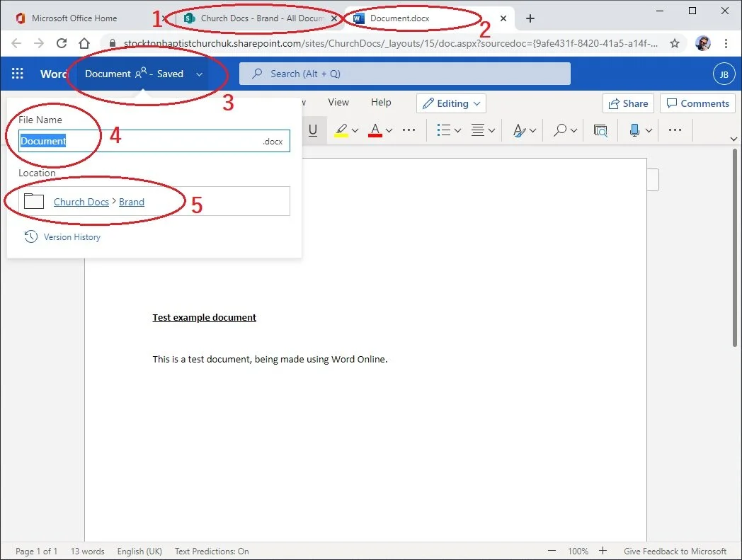
Task: Edit the File Name text field
Action: (x=154, y=141)
